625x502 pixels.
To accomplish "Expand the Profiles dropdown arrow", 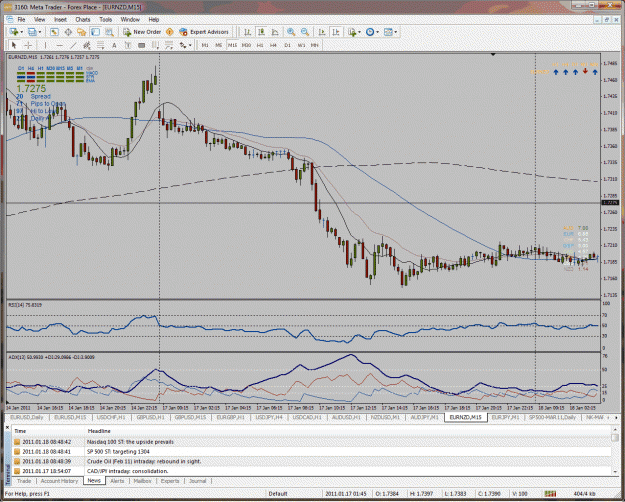I will [x=39, y=32].
